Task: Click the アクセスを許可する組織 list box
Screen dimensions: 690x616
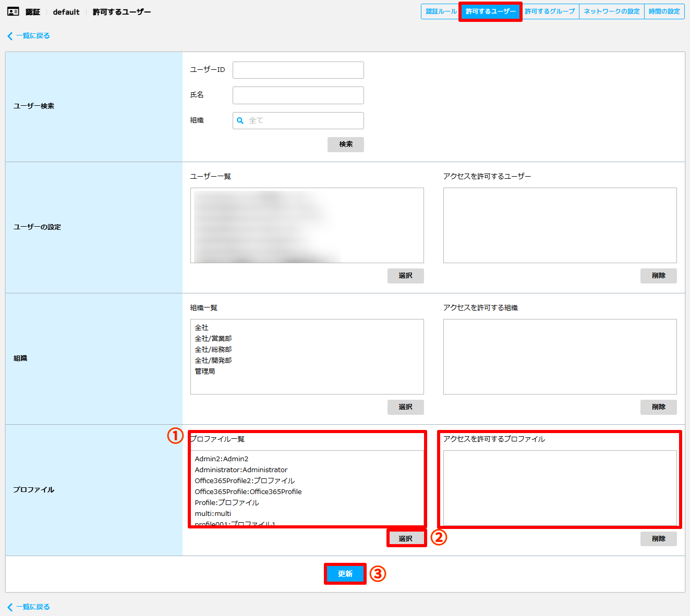Action: [x=560, y=357]
